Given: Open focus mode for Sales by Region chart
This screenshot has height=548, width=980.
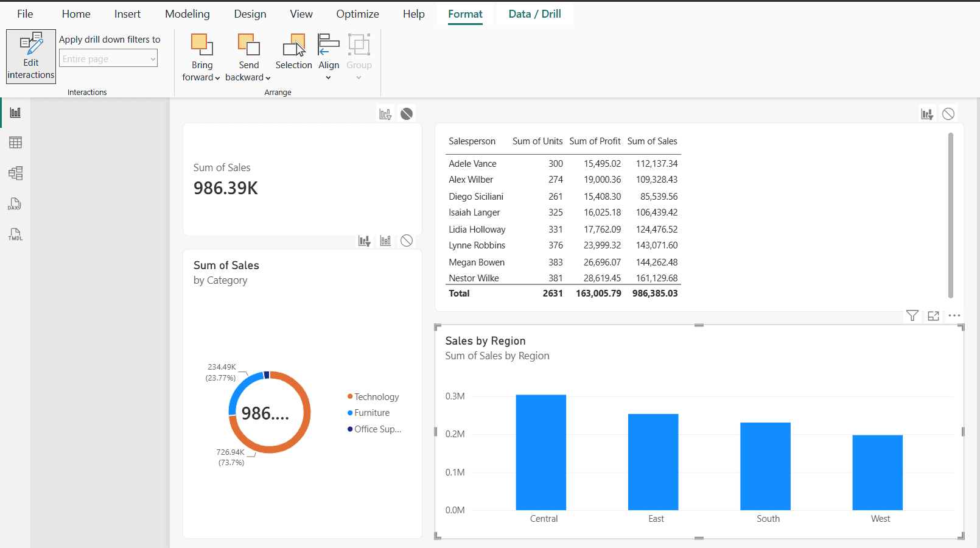Looking at the screenshot, I should pos(933,315).
